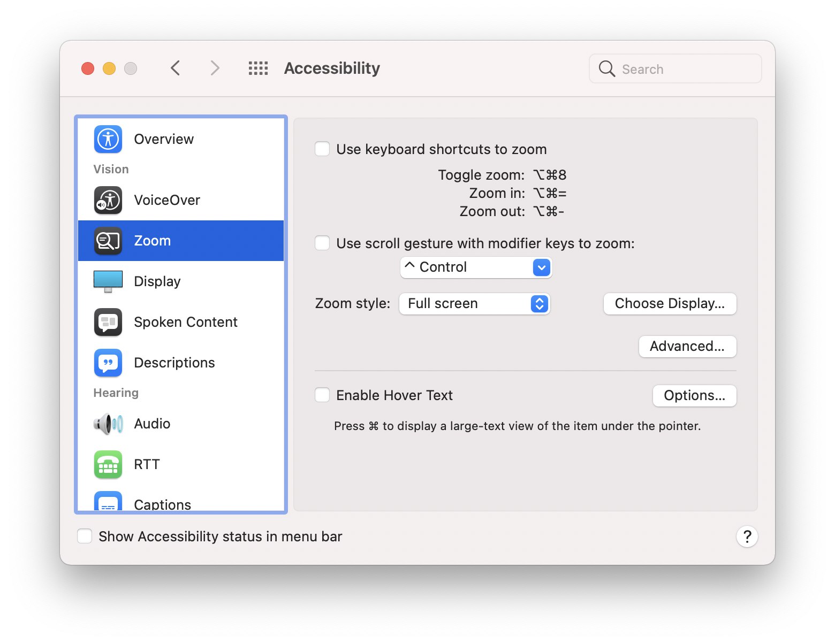Viewport: 835px width, 644px height.
Task: Open Hover Text Options
Action: pyautogui.click(x=694, y=395)
